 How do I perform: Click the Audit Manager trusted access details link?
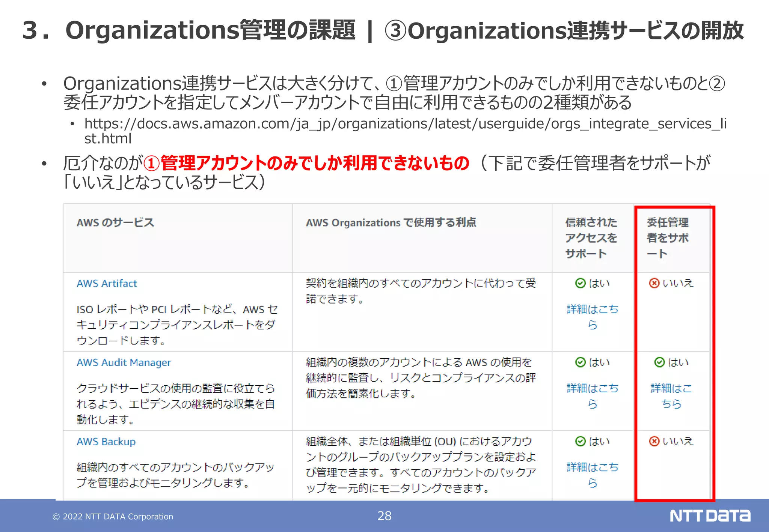tap(593, 396)
